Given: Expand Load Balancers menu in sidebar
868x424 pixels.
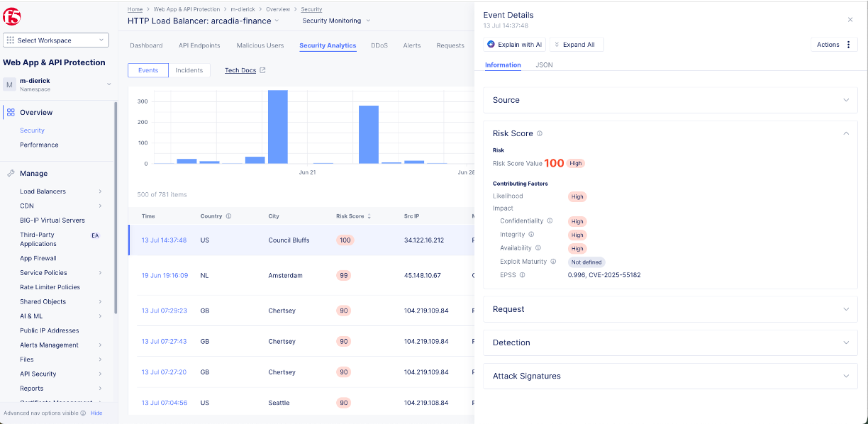Looking at the screenshot, I should point(100,191).
